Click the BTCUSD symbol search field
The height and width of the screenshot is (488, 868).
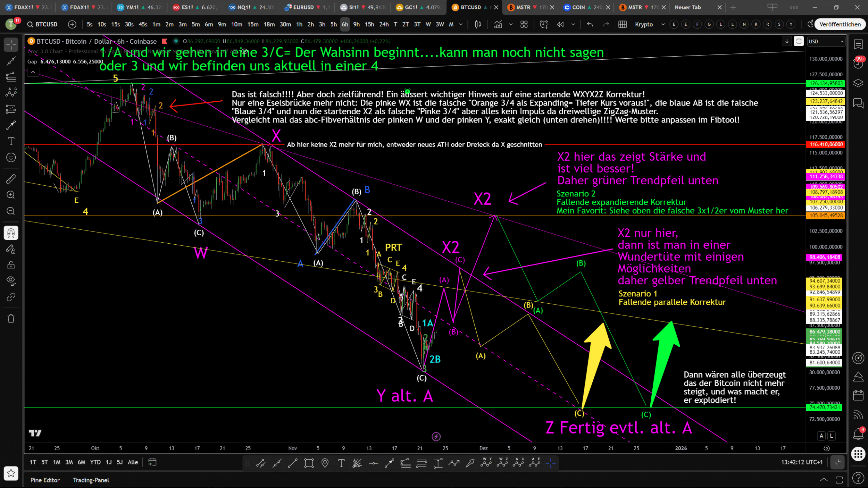tap(46, 24)
